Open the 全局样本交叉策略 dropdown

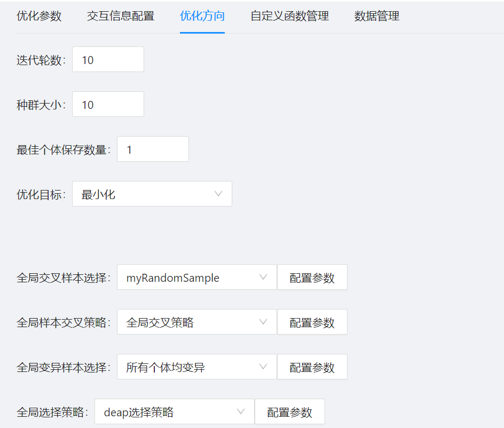(x=196, y=322)
